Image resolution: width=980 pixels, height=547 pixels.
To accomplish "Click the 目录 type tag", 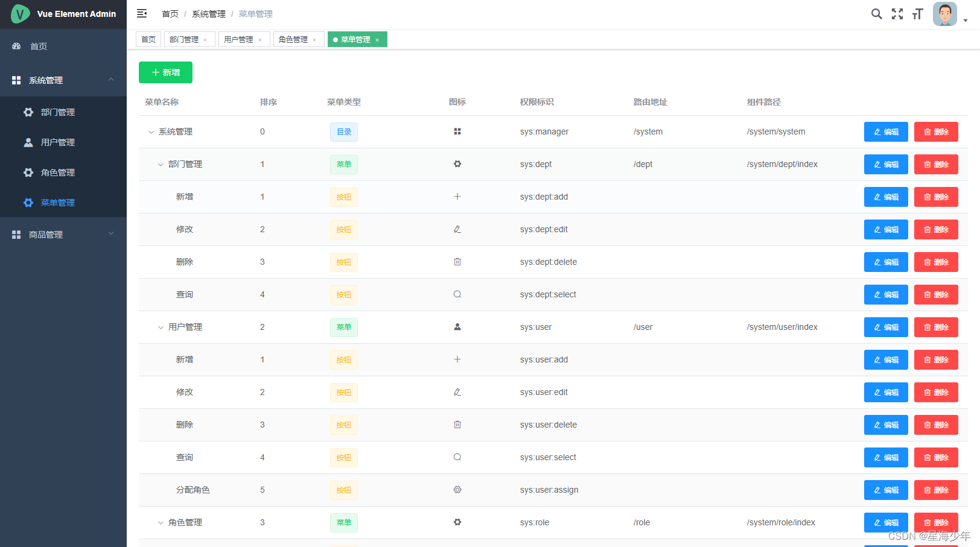I will pyautogui.click(x=344, y=131).
